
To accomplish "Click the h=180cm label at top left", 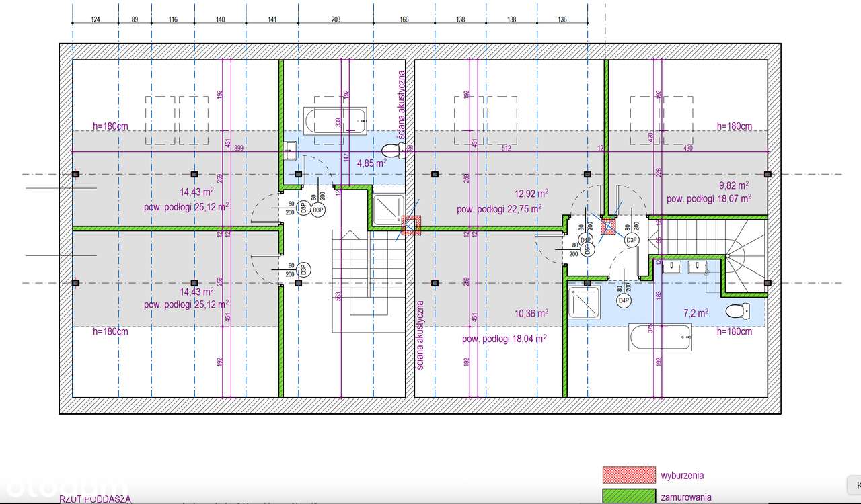I will click(110, 126).
